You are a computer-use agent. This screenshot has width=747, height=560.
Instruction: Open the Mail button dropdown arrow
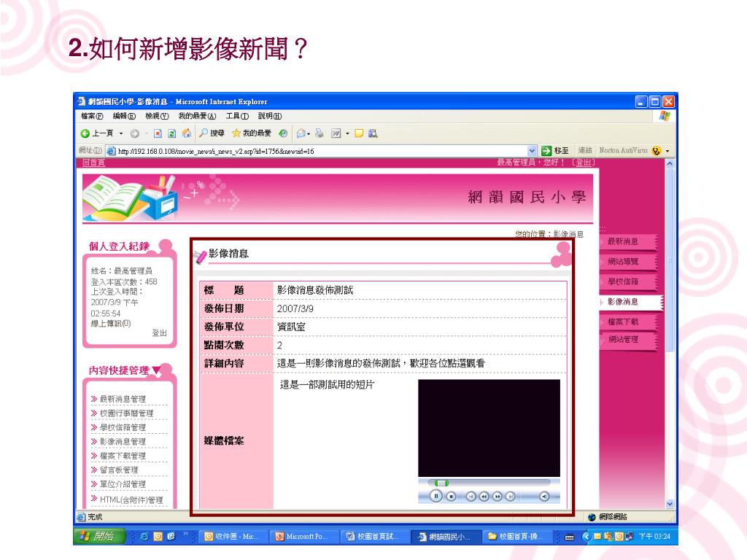[x=309, y=134]
